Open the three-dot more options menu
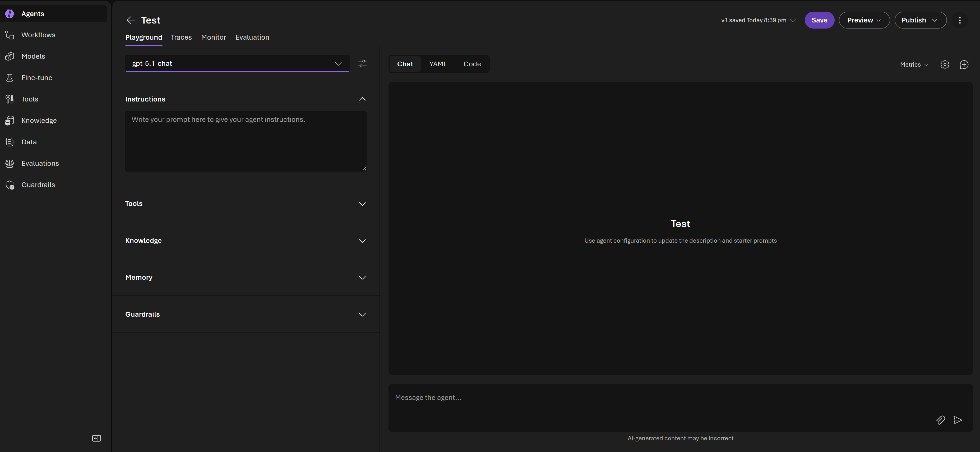This screenshot has height=452, width=980. [959, 20]
